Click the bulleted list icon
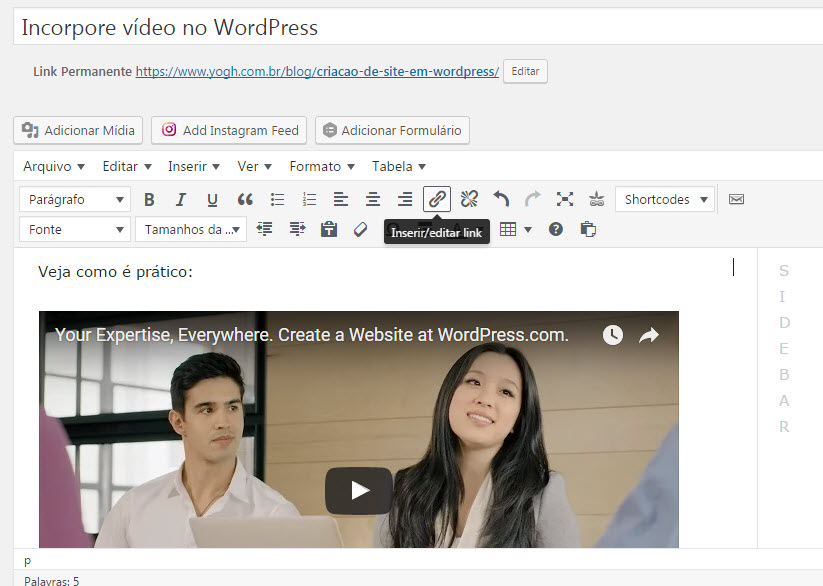Viewport: 823px width, 586px height. coord(277,200)
